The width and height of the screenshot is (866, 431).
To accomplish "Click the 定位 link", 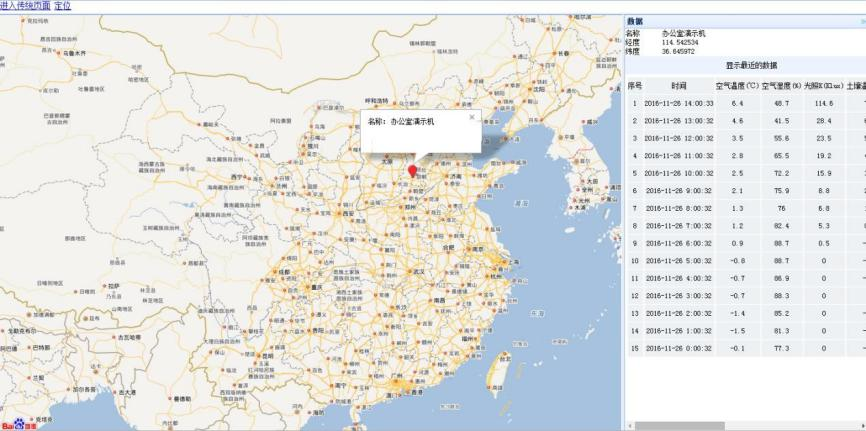I will [63, 6].
